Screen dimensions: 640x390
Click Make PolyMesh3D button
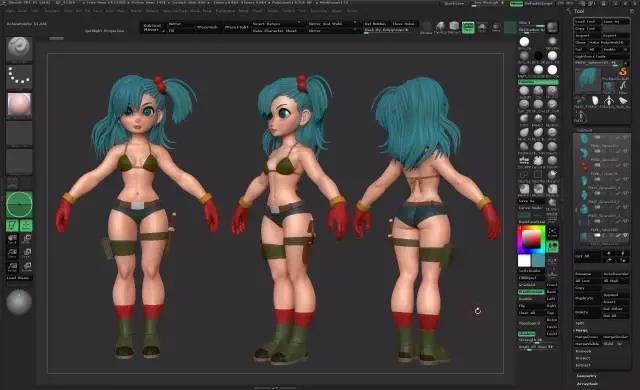(609, 42)
